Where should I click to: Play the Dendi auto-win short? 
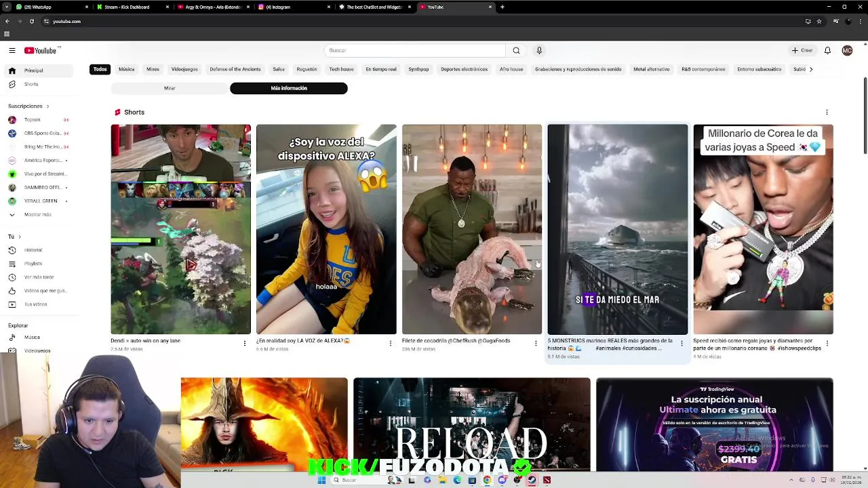[x=181, y=229]
